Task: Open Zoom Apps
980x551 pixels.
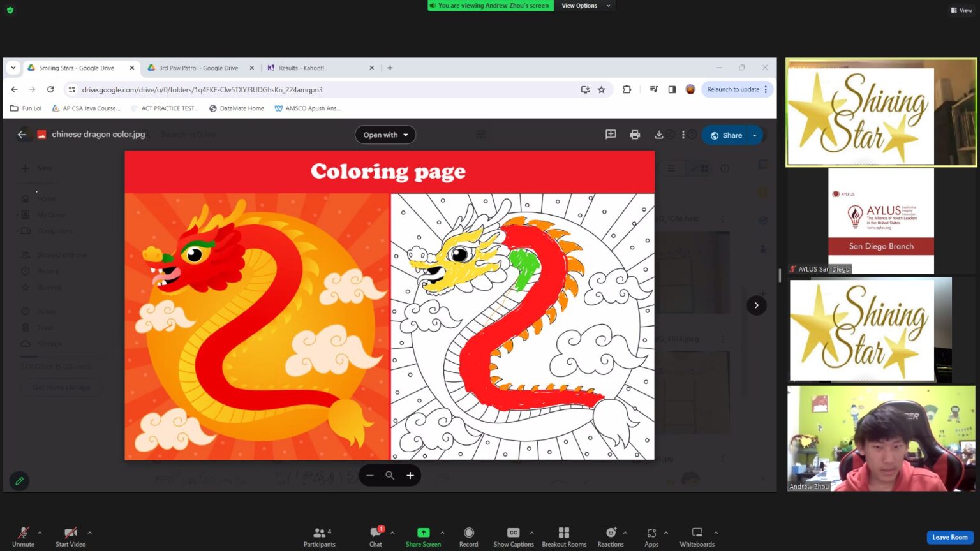Action: coord(651,536)
